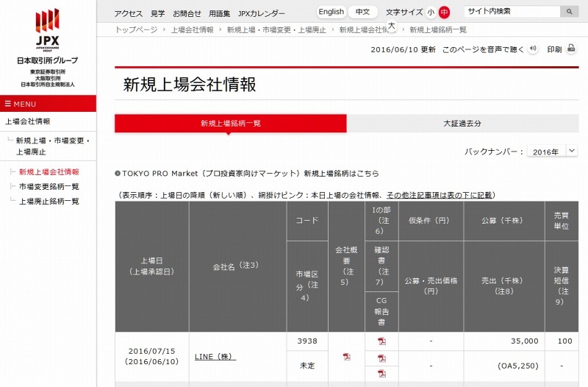This screenshot has height=387, width=588.
Task: Click the stock code 3938 cell
Action: (307, 341)
